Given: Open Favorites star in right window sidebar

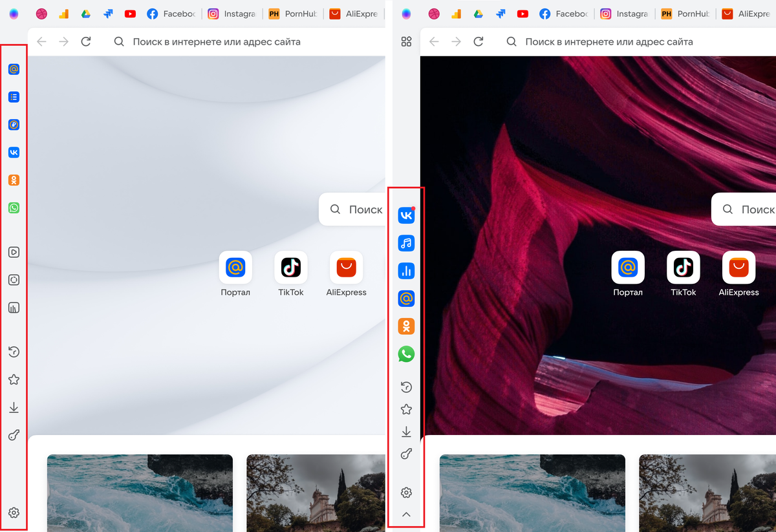Looking at the screenshot, I should pos(406,409).
